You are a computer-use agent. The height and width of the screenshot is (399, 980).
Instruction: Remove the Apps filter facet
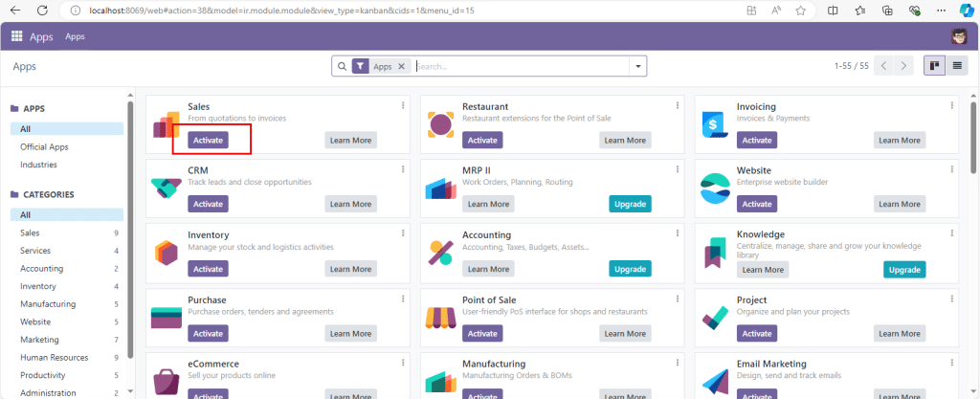[401, 66]
